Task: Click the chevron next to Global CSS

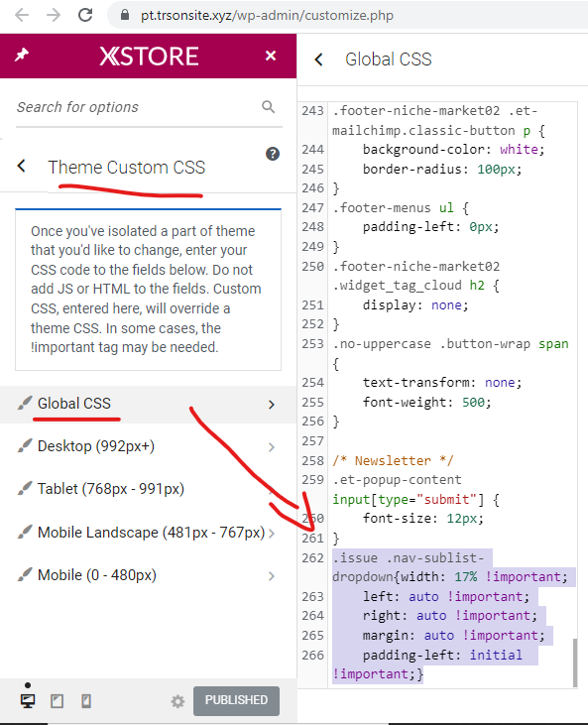Action: (272, 405)
